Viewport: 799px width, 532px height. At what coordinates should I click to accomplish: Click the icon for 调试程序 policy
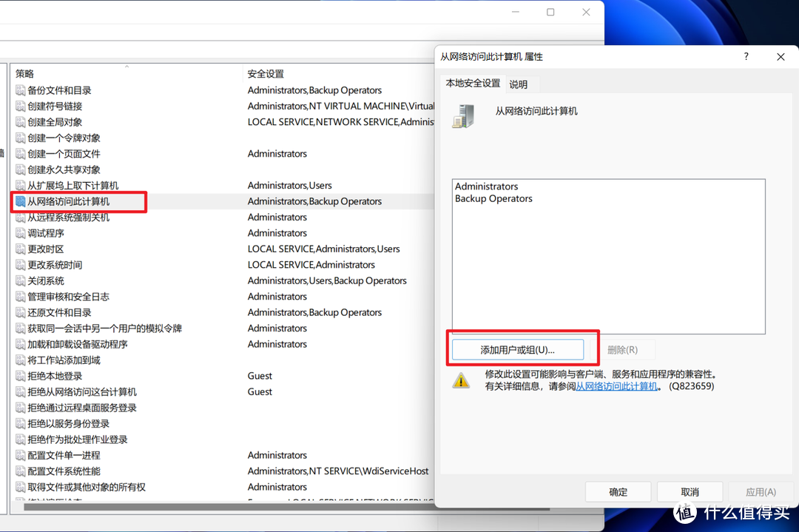point(20,233)
